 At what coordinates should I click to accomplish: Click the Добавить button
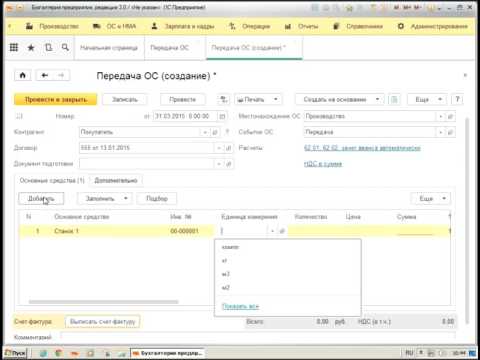point(41,199)
